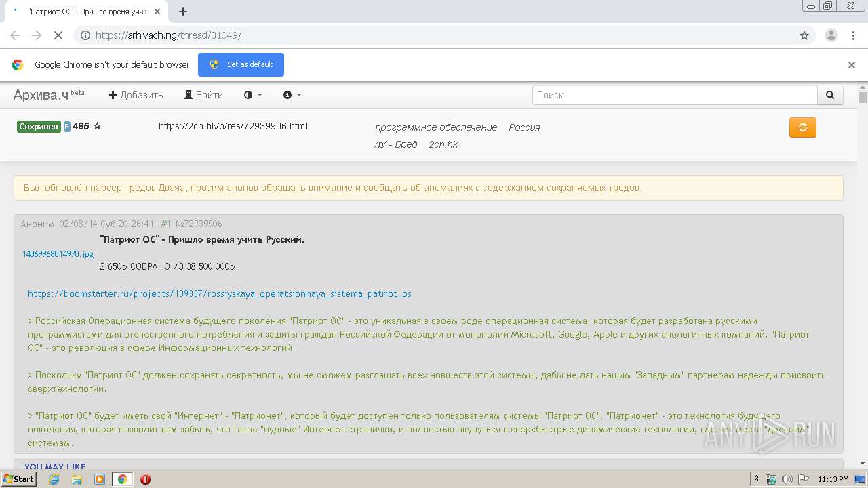The image size is (868, 488).
Task: Open the Action Center flag icon
Action: pos(802,479)
